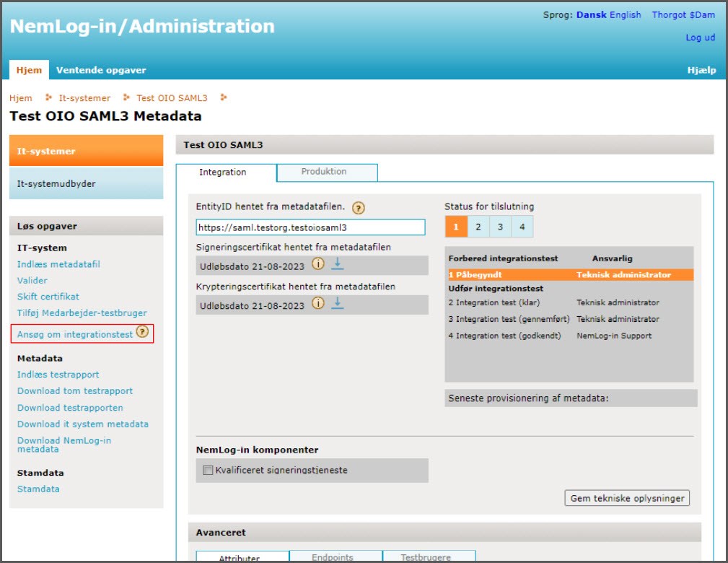Click Skift certifikat link

pos(48,297)
